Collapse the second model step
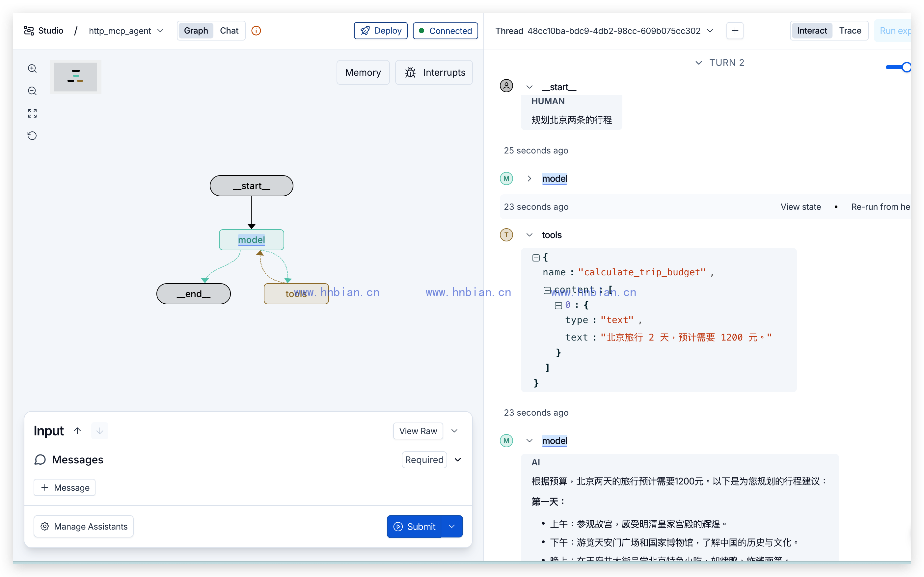This screenshot has height=577, width=924. pyautogui.click(x=529, y=441)
